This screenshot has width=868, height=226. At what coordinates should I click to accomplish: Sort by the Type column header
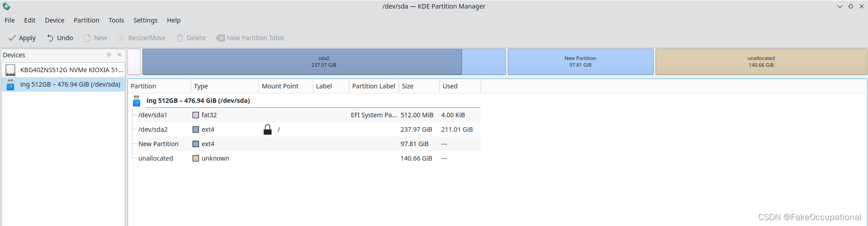point(225,86)
